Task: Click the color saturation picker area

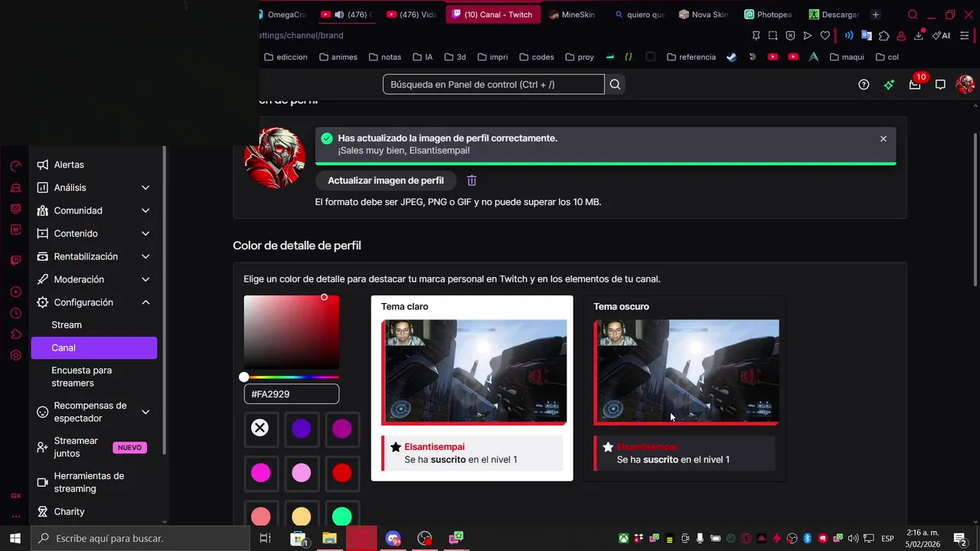Action: (292, 332)
